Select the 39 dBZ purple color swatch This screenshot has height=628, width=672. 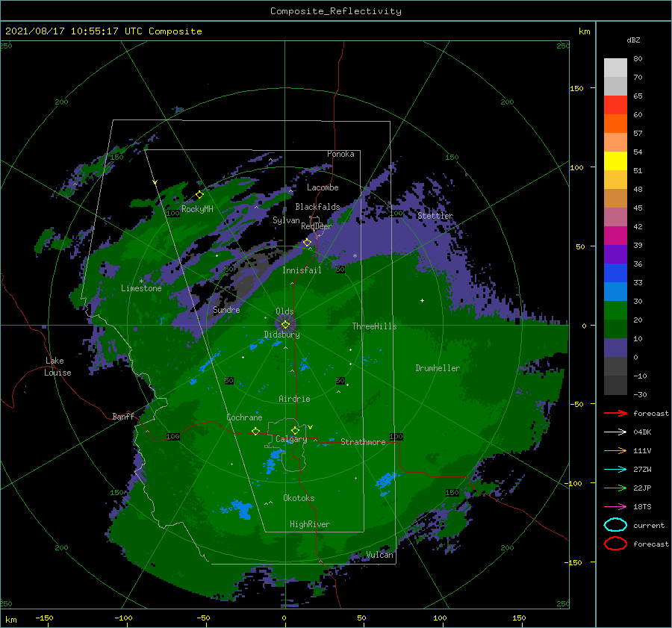pos(615,254)
